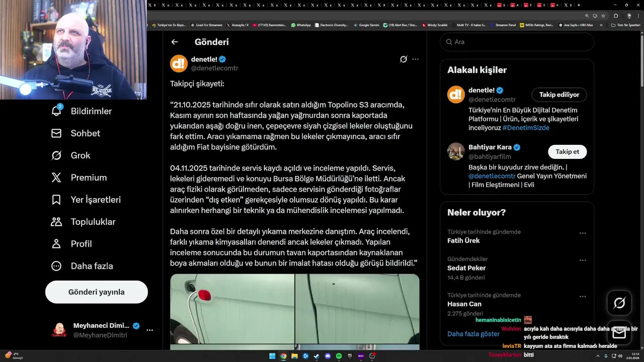Click the Ara search field

click(517, 42)
